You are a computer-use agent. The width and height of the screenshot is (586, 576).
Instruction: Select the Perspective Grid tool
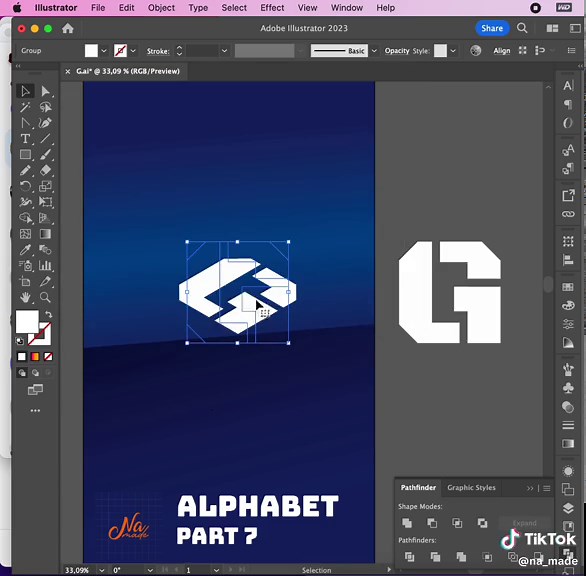pos(45,218)
